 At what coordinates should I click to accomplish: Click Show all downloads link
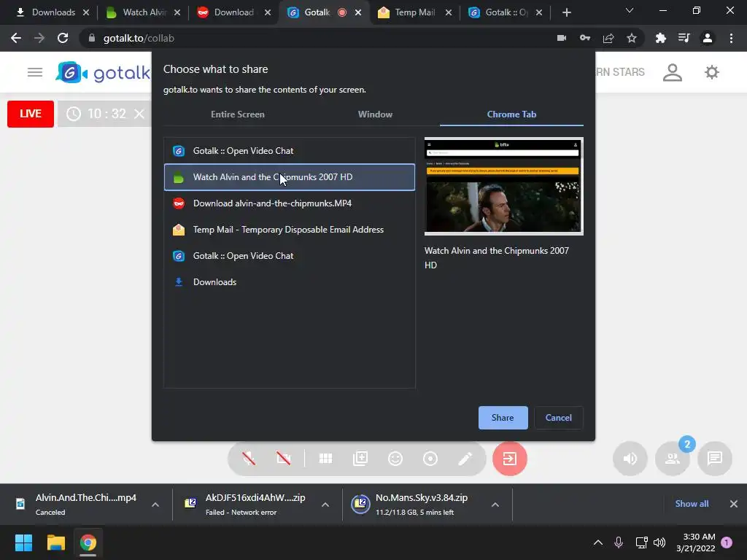tap(692, 504)
